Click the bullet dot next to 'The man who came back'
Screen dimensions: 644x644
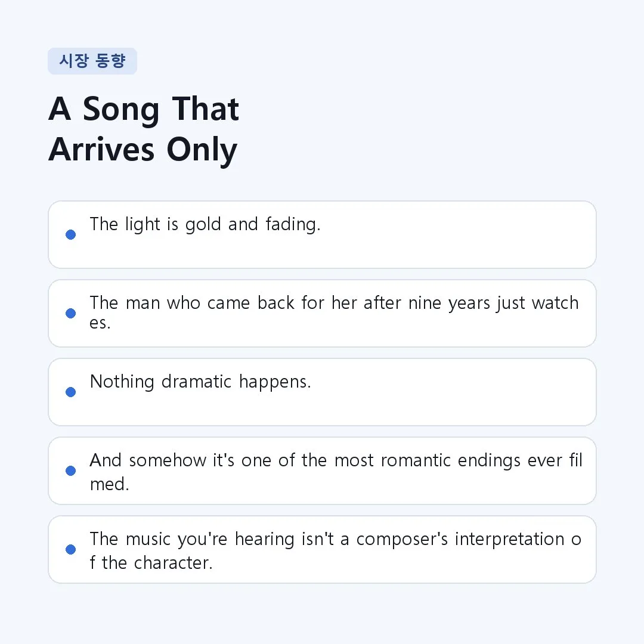[x=70, y=314]
